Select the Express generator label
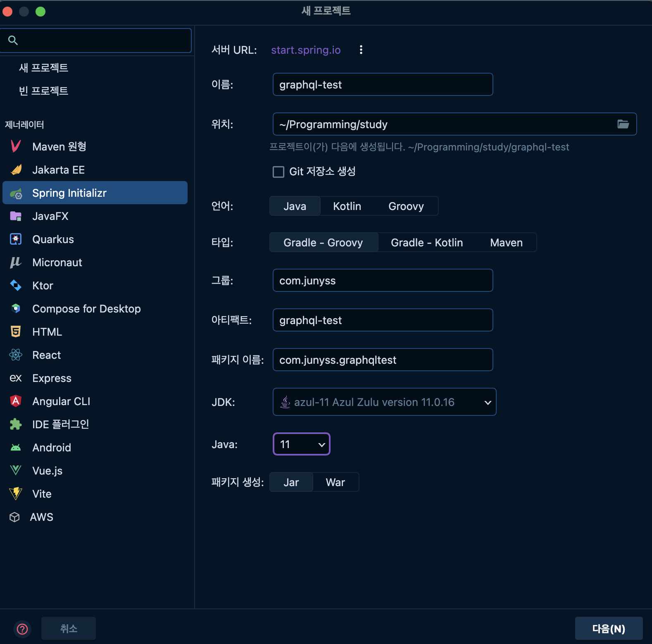 click(52, 378)
